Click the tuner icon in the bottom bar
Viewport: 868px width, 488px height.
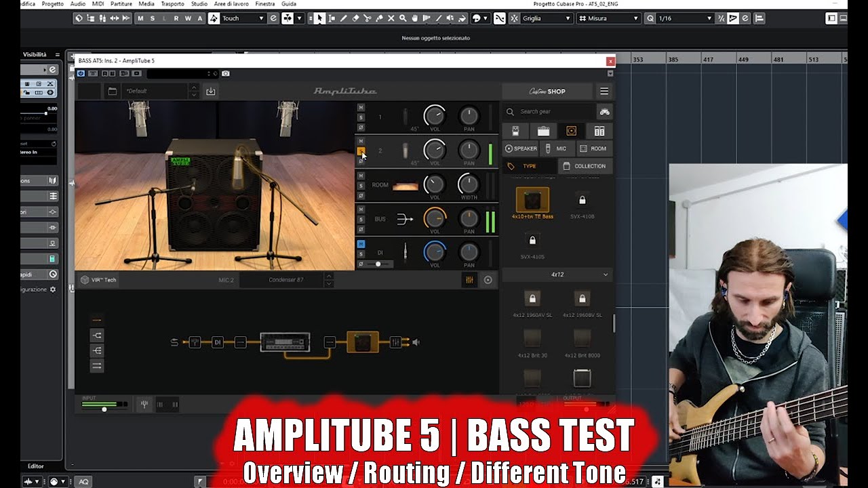(x=144, y=405)
